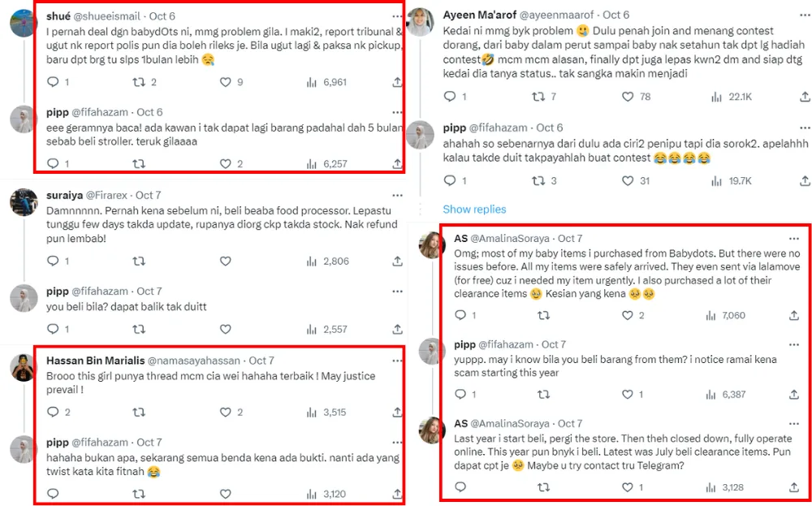The height and width of the screenshot is (506, 812).
Task: Reply to shué's babydots tweet
Action: (x=54, y=82)
